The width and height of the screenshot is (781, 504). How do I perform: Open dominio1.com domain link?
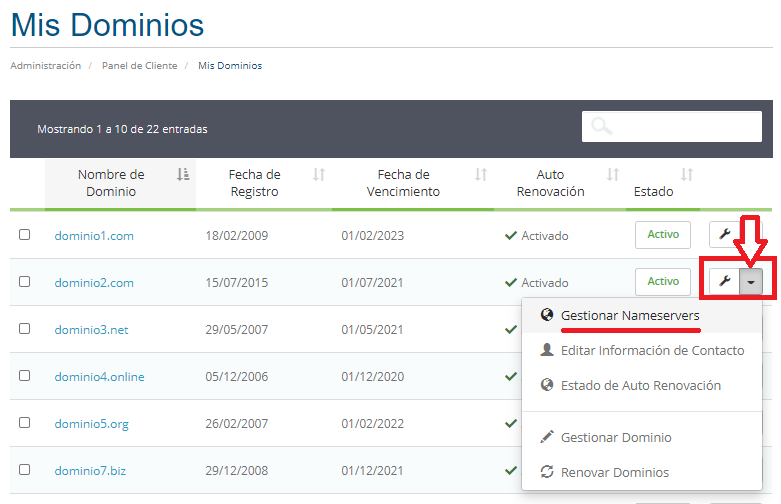[94, 236]
